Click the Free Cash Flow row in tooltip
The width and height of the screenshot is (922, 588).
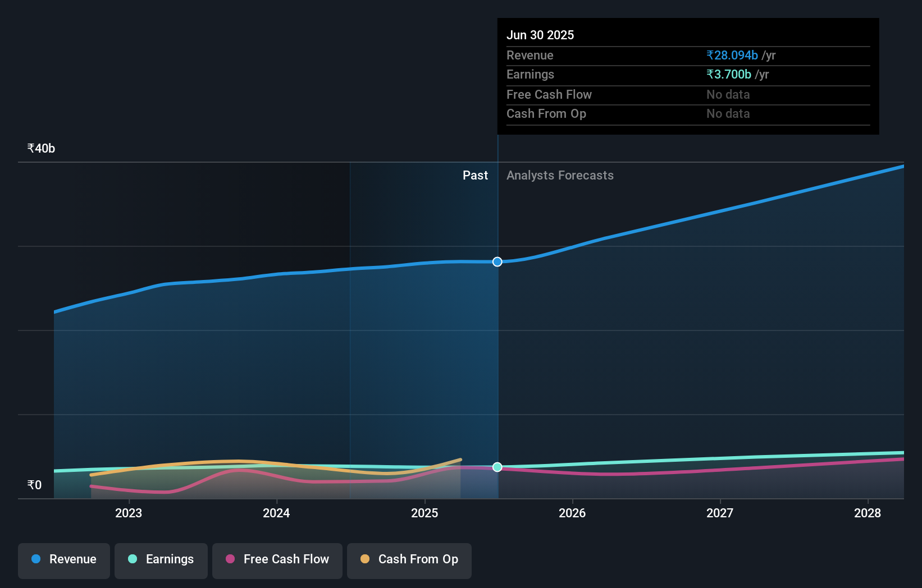tap(688, 94)
